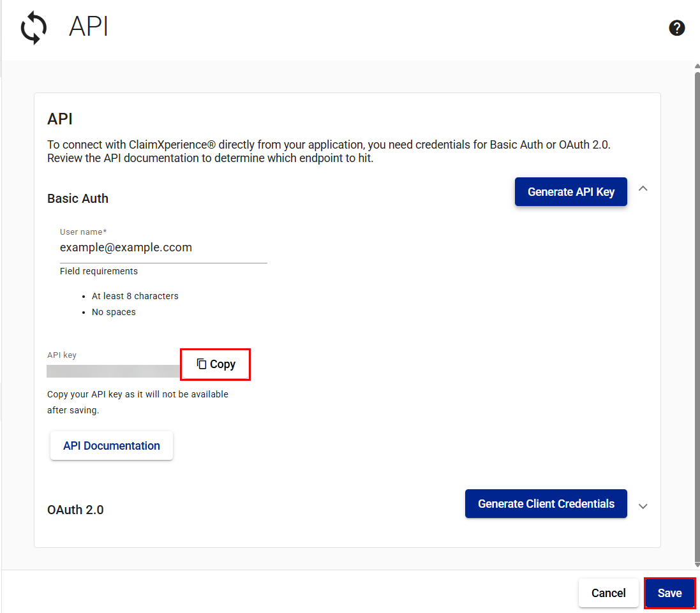Click the OAuth 2.0 section heading
This screenshot has height=613, width=700.
(x=75, y=510)
